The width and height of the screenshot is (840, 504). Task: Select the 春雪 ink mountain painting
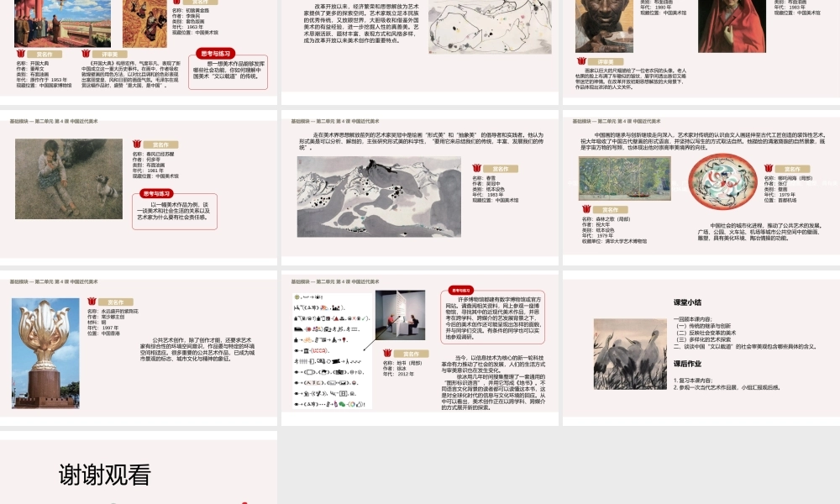[x=380, y=197]
